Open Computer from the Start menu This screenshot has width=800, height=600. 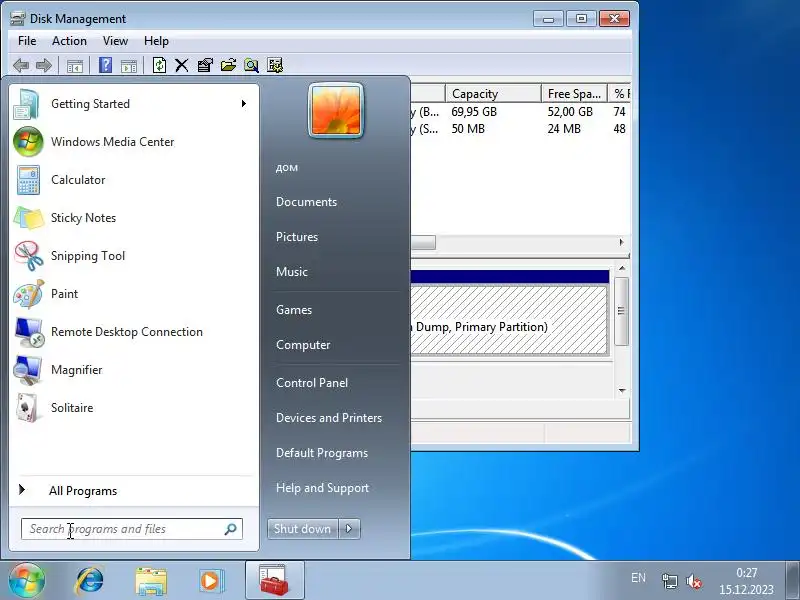coord(303,345)
